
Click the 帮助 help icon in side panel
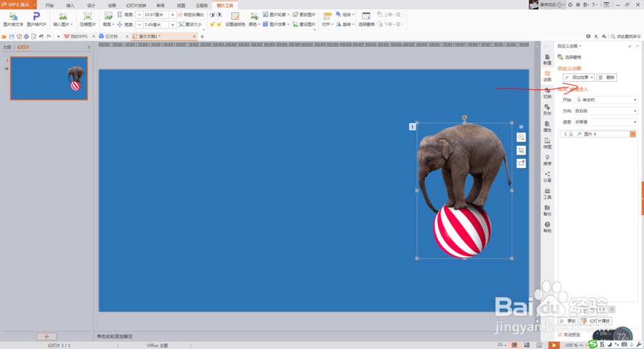pyautogui.click(x=547, y=227)
